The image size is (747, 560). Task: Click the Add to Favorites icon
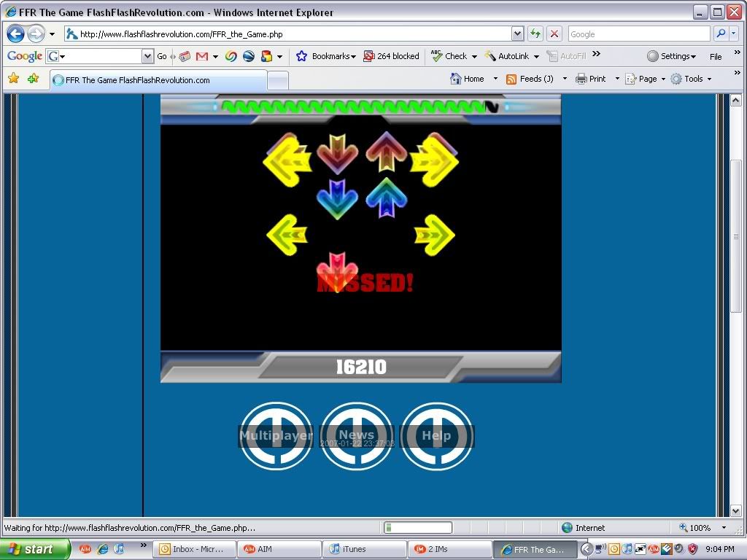click(x=33, y=79)
